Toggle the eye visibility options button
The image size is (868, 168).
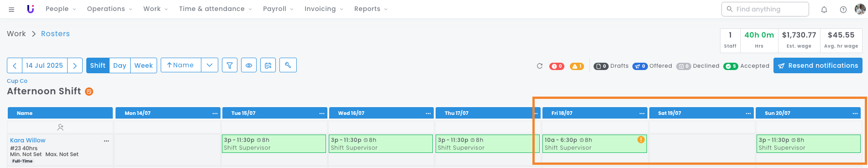tap(249, 65)
